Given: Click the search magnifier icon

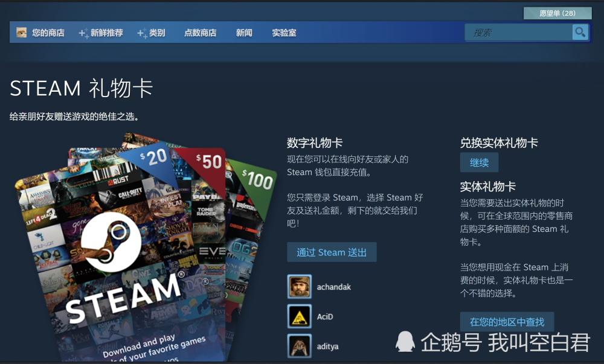Looking at the screenshot, I should click(579, 32).
